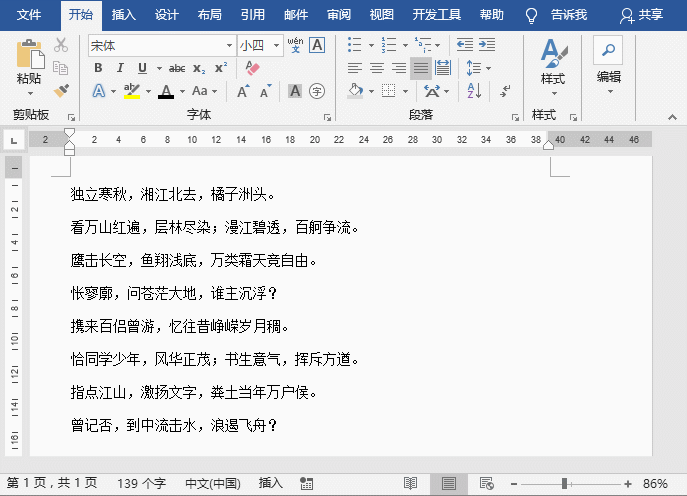
Task: Switch to the 插入 ribbon tab
Action: point(124,15)
